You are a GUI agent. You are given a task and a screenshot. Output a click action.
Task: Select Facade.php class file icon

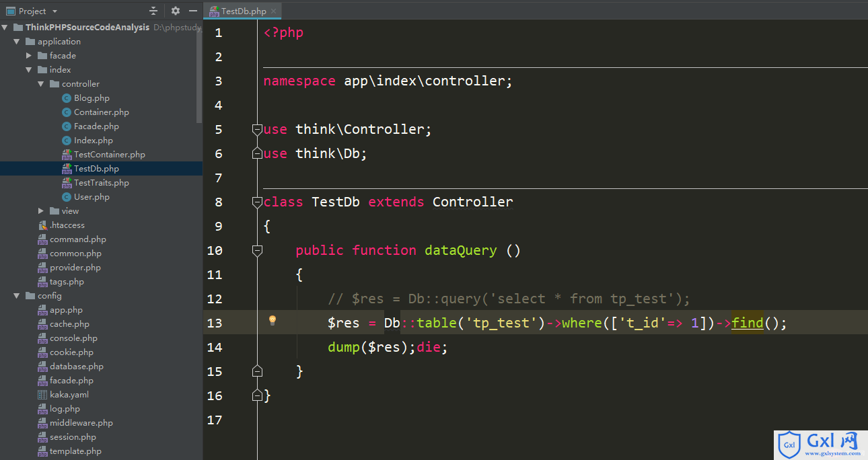pos(67,126)
